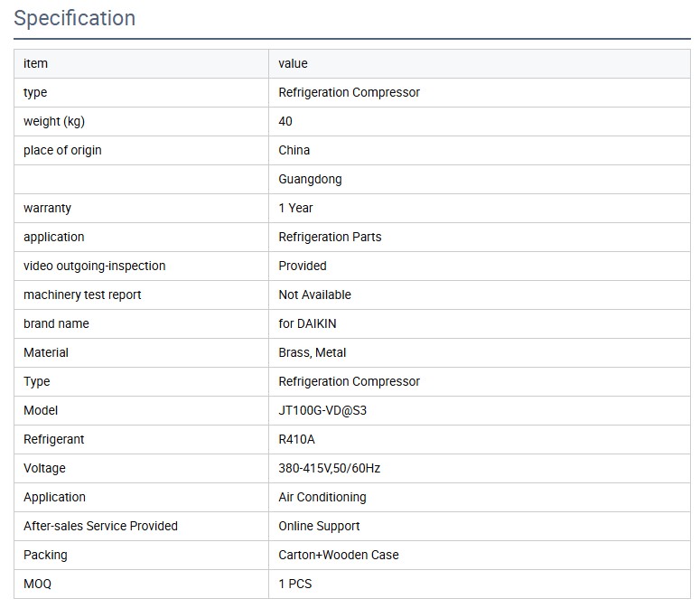Select the 'Air Conditioning' value cell

[322, 497]
